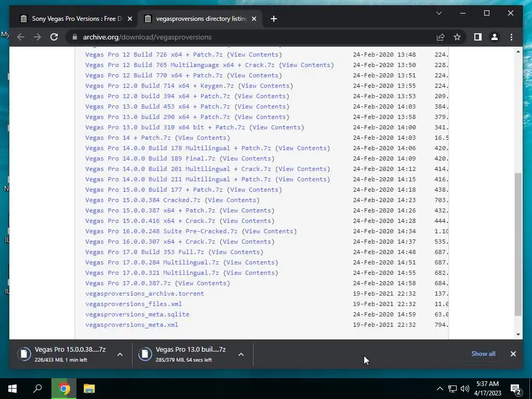The height and width of the screenshot is (399, 532).
Task: Download Vegas Pro 14.0.0 Build 178 Multilingual file
Action: click(178, 148)
